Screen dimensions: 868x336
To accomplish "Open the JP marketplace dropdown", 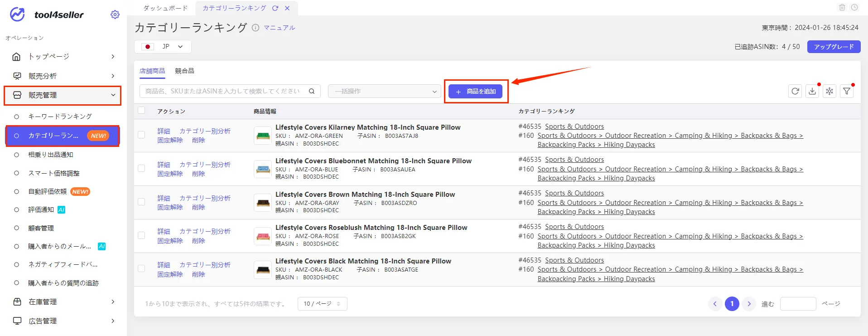I will point(163,46).
